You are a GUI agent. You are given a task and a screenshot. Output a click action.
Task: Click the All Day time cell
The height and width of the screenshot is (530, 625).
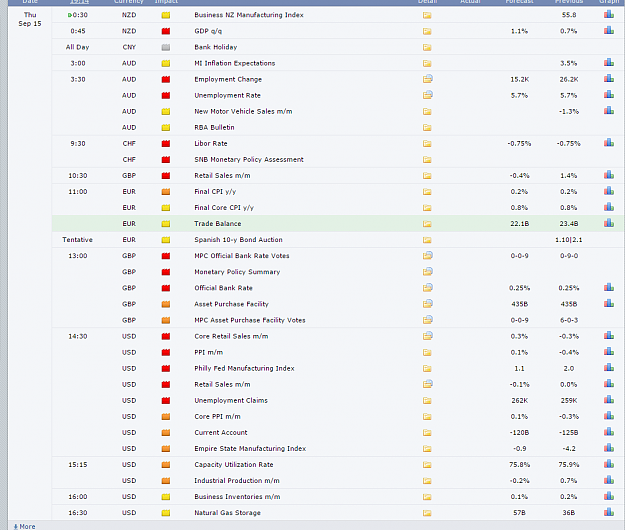coord(78,47)
